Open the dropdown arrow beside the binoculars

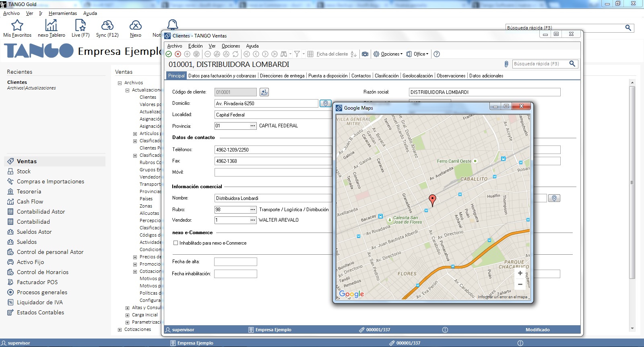(290, 54)
